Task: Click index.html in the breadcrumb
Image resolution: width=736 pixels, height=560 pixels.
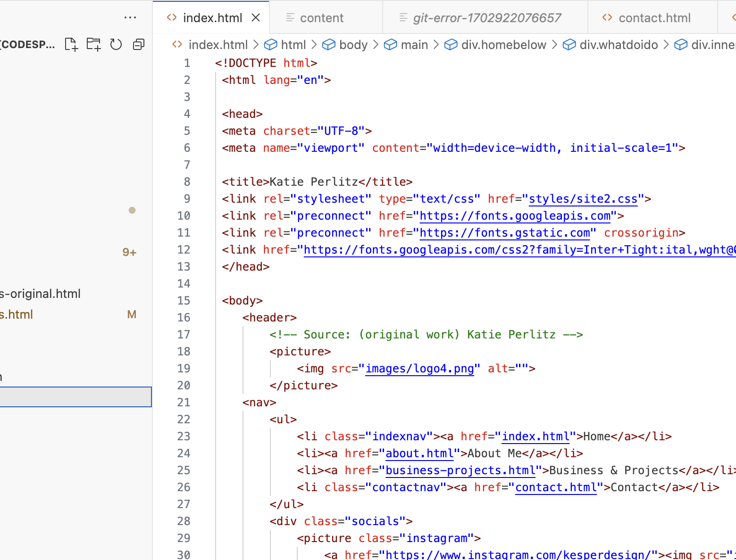Action: click(x=218, y=45)
